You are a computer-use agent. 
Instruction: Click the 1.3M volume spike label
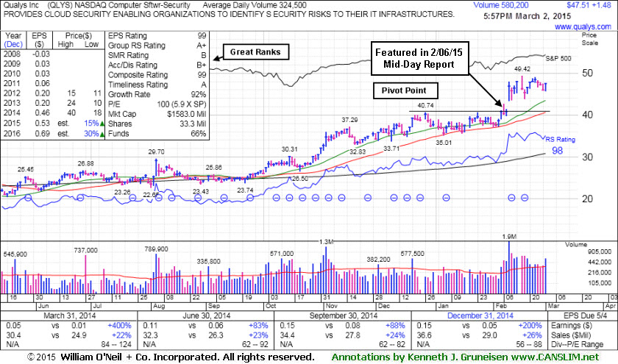coord(327,242)
